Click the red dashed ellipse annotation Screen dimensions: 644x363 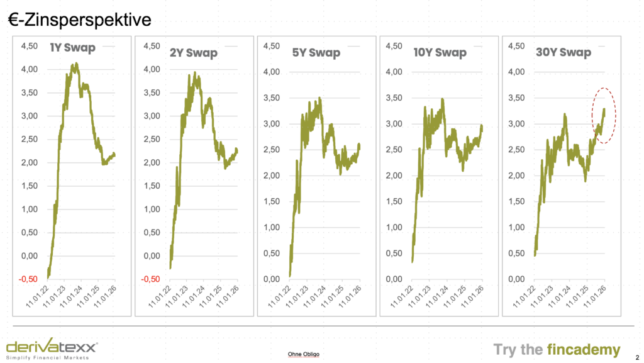click(x=603, y=115)
